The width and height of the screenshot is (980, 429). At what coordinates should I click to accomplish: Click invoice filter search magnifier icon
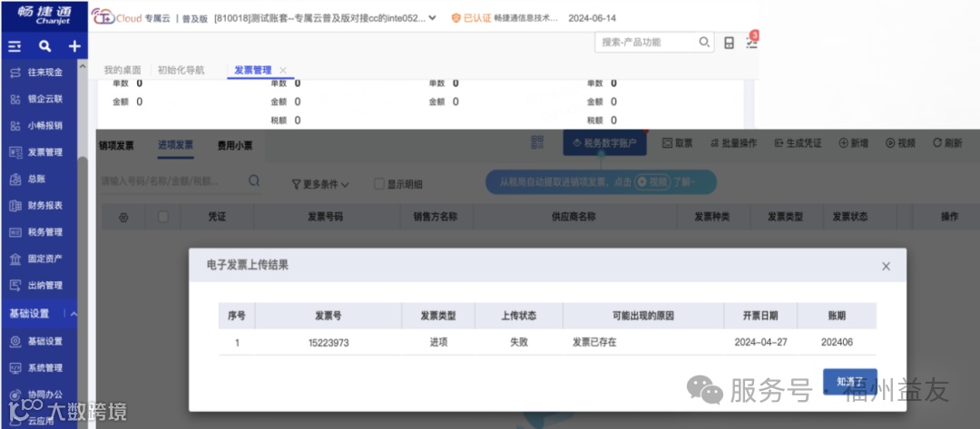[254, 181]
